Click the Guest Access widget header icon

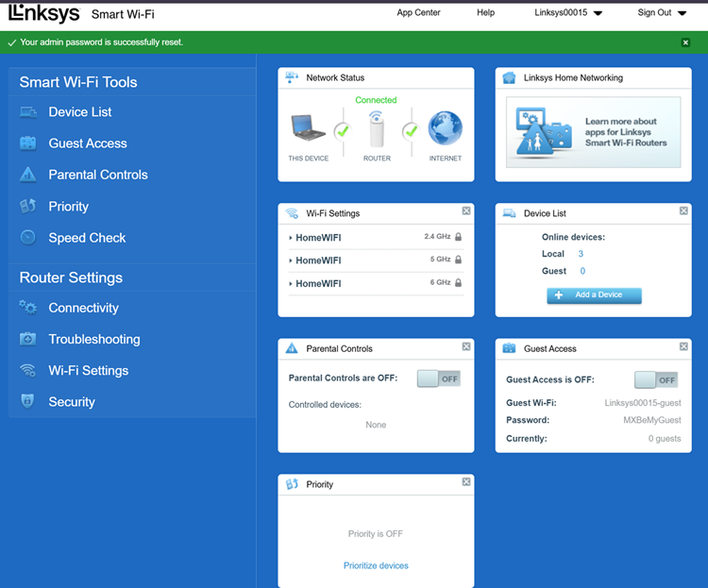pos(510,348)
